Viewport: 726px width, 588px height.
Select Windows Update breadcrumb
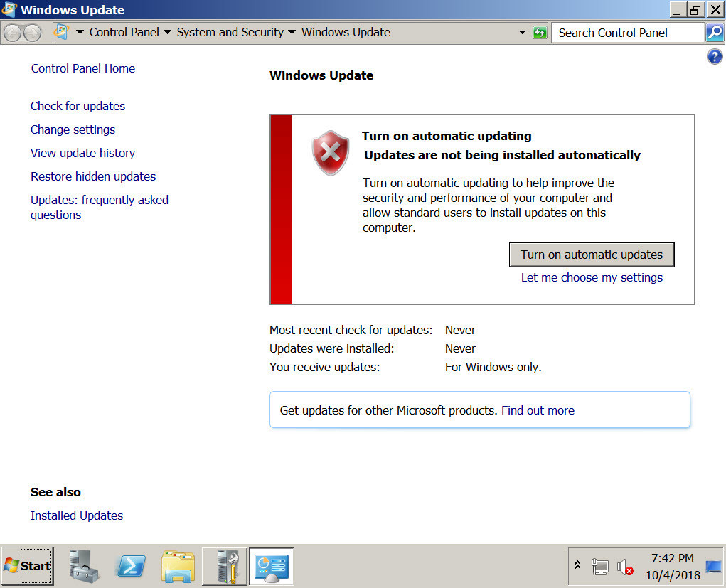tap(346, 32)
